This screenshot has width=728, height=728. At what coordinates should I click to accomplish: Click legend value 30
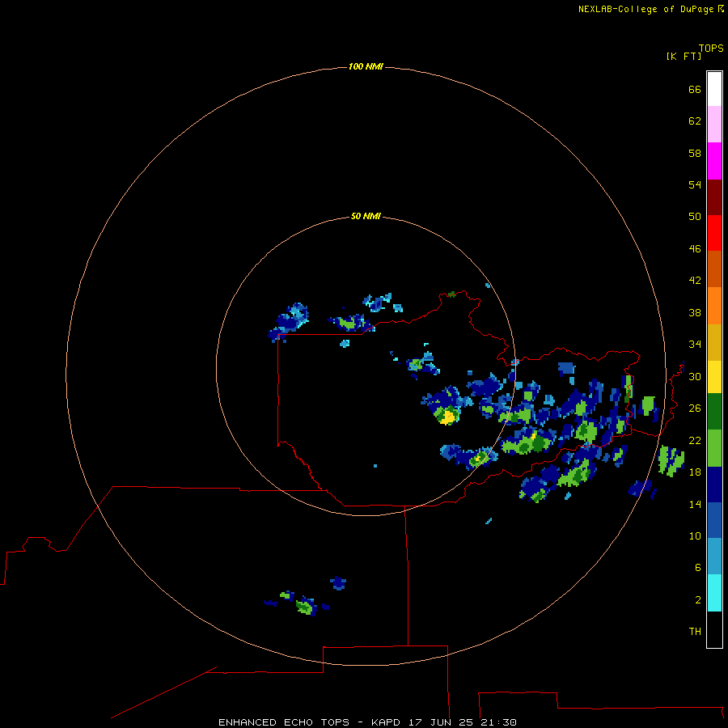695,376
